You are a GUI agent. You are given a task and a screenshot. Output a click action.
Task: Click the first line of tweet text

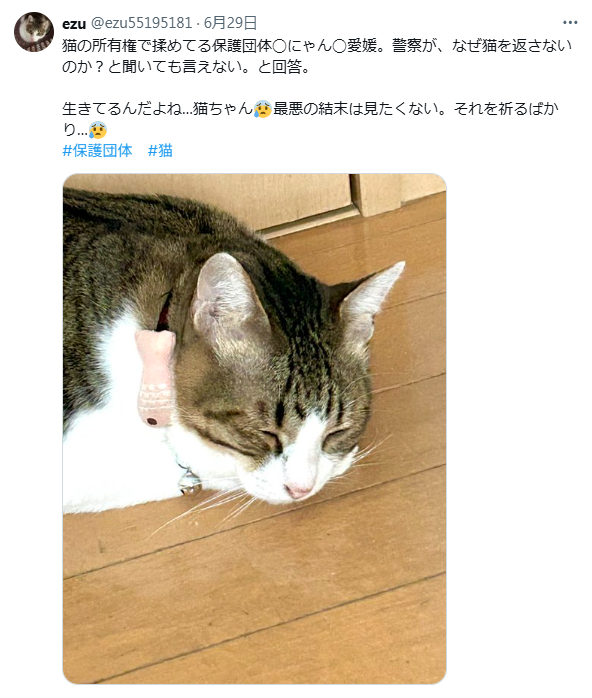pos(316,46)
